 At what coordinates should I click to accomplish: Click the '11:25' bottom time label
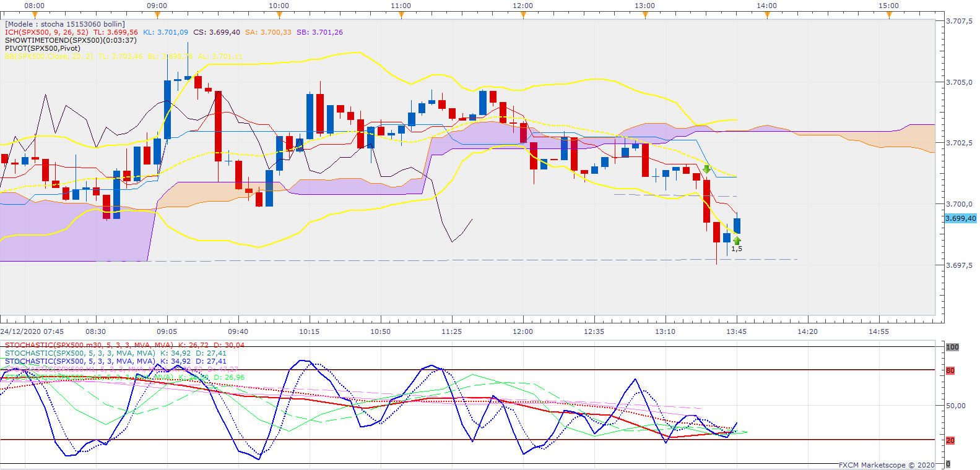pyautogui.click(x=452, y=331)
